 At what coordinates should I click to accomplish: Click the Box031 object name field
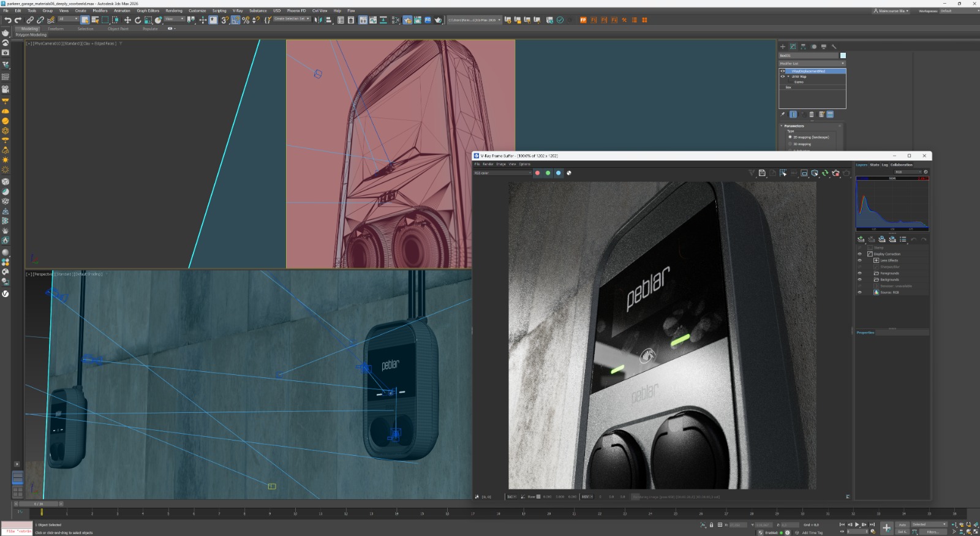point(808,56)
